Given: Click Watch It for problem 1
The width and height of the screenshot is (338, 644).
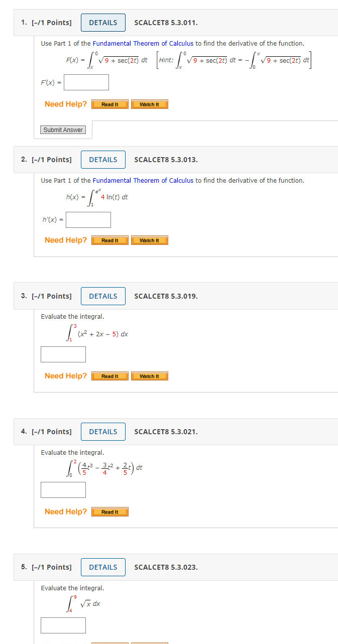Looking at the screenshot, I should click(x=149, y=104).
